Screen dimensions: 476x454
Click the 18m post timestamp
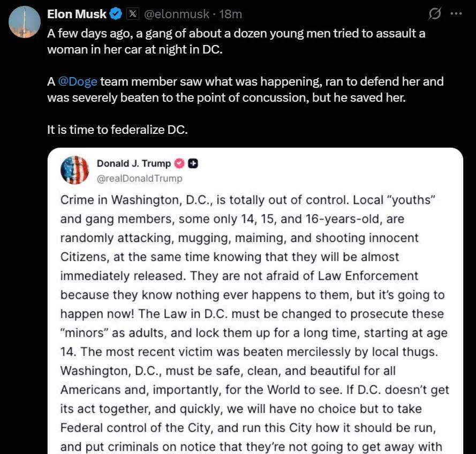(x=230, y=14)
